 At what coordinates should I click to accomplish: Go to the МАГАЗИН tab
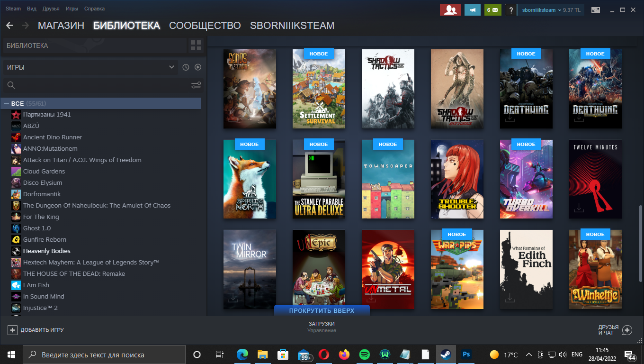point(61,26)
